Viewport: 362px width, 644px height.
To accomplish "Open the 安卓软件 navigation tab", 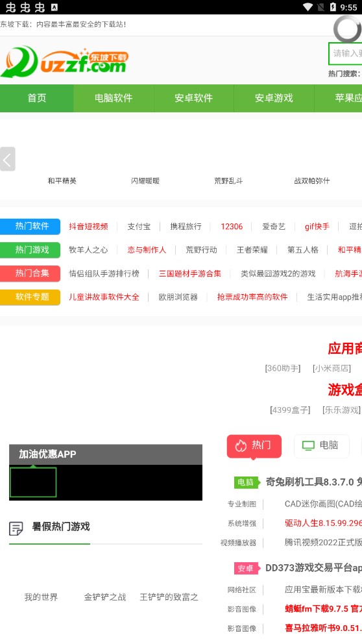I will (x=194, y=98).
